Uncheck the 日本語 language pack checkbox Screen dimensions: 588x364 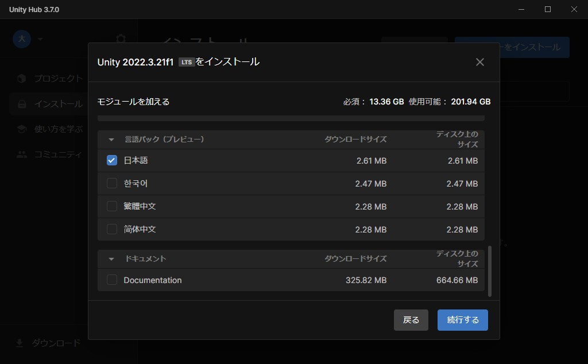tap(112, 161)
